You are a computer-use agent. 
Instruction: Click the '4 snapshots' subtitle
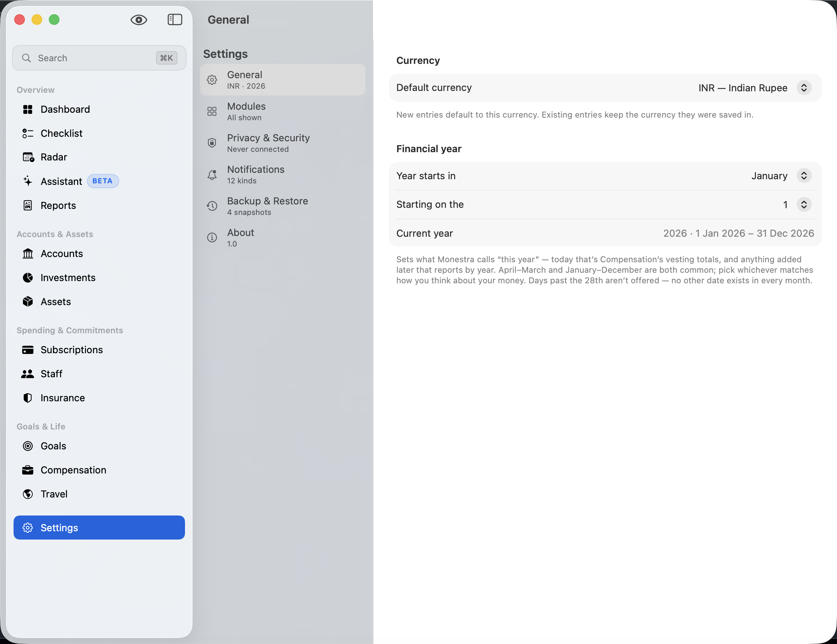249,213
